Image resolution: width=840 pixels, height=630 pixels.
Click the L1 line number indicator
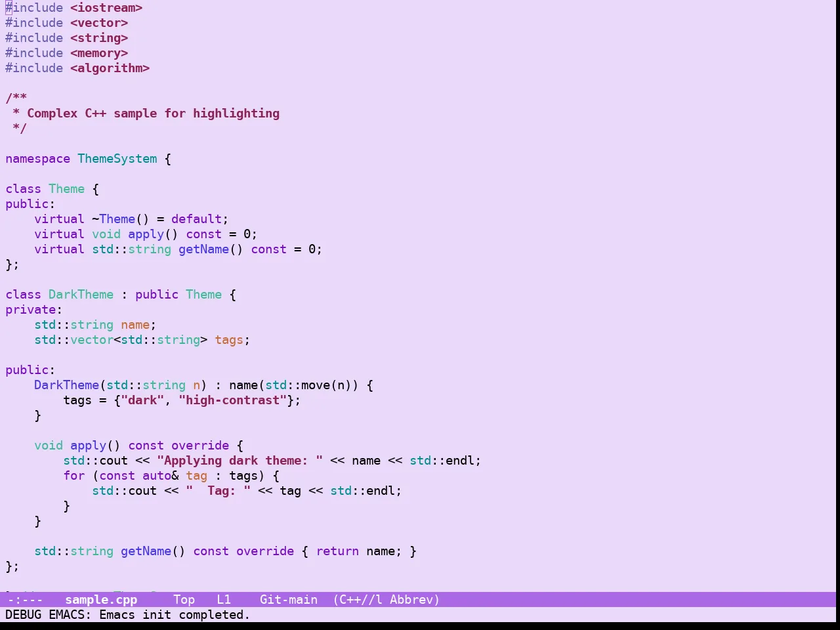(224, 599)
